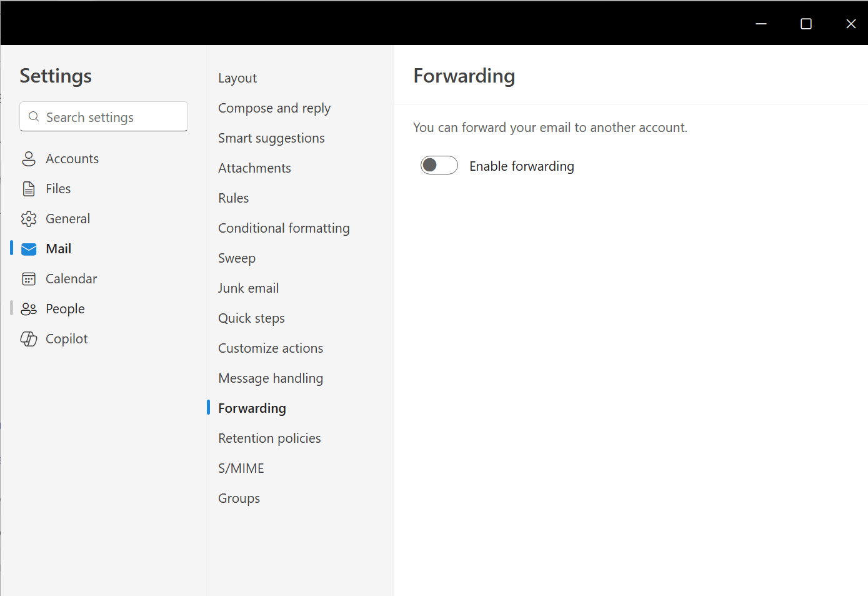This screenshot has height=596, width=868.
Task: Enable the Enable forwarding switch
Action: pyautogui.click(x=439, y=165)
